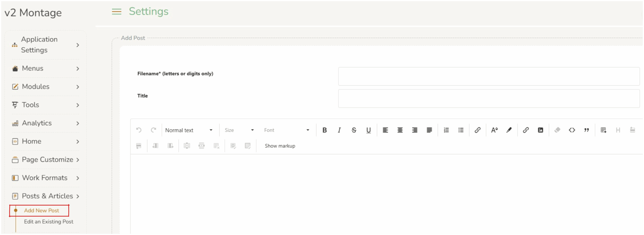Insert an image into the post
The width and height of the screenshot is (644, 235).
tap(540, 130)
